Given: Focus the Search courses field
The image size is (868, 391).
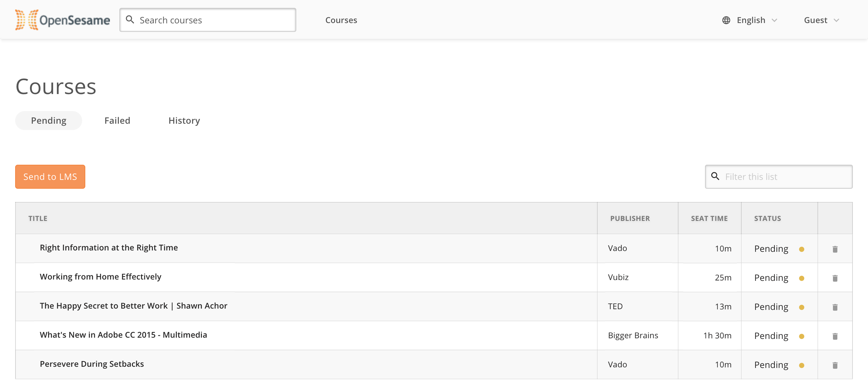Looking at the screenshot, I should tap(208, 20).
